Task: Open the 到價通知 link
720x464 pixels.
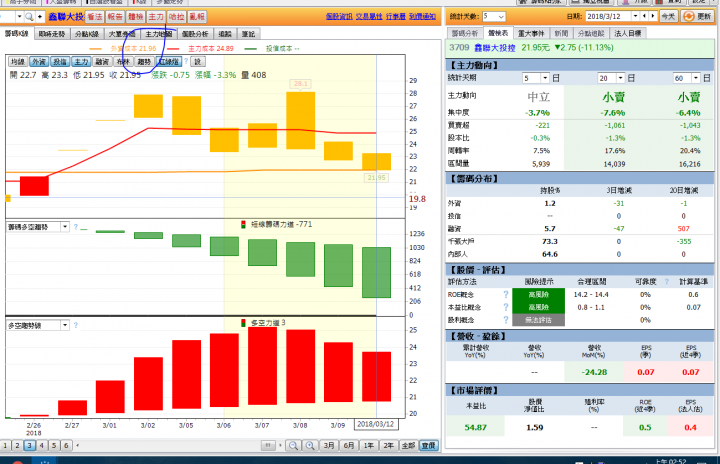Action: 422,17
